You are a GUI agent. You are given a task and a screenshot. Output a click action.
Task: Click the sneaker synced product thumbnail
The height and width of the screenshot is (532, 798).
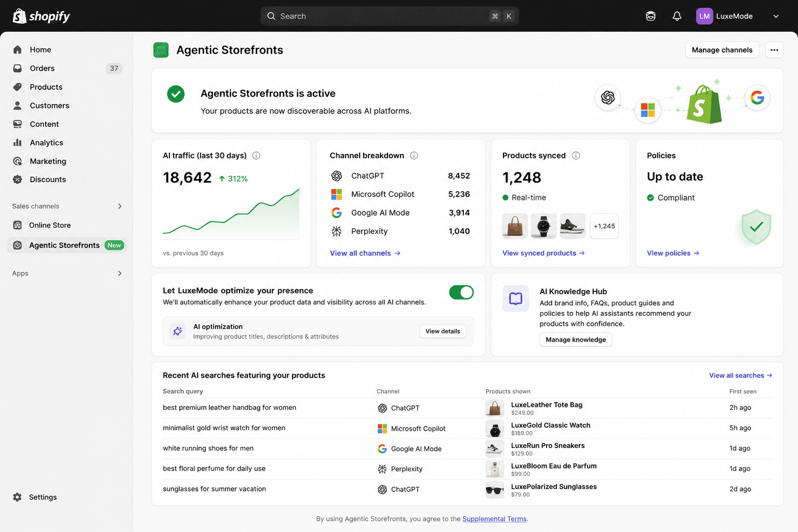pyautogui.click(x=573, y=226)
